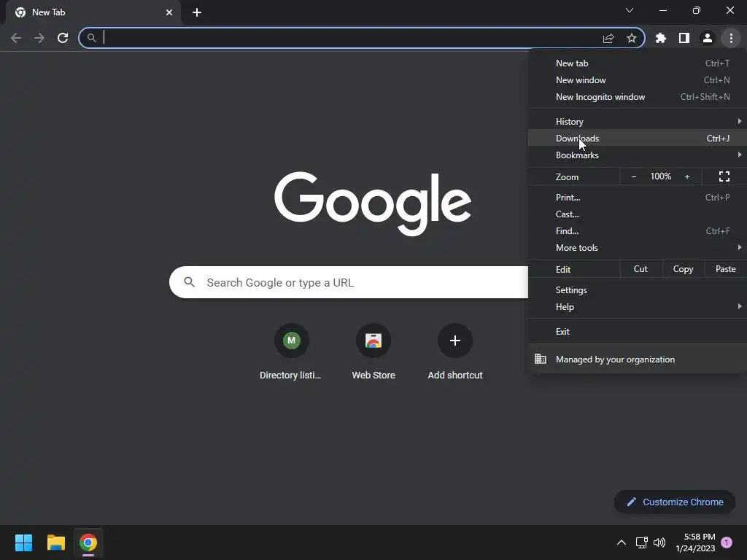Click the Copy button in the Edit row
The height and width of the screenshot is (560, 747).
683,269
